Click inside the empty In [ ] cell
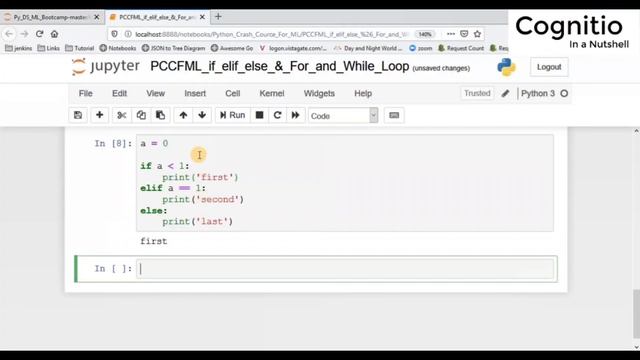This screenshot has height=360, width=640. pos(345,269)
